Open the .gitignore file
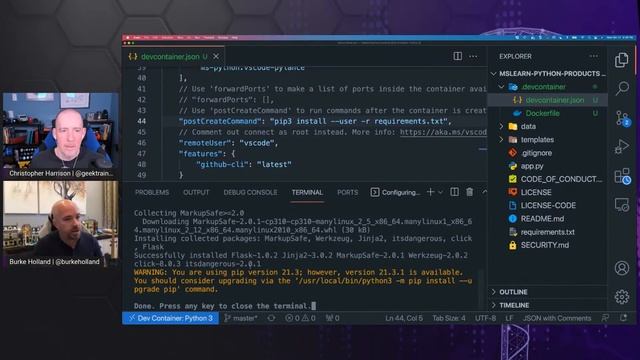The image size is (640, 360). pos(548,153)
